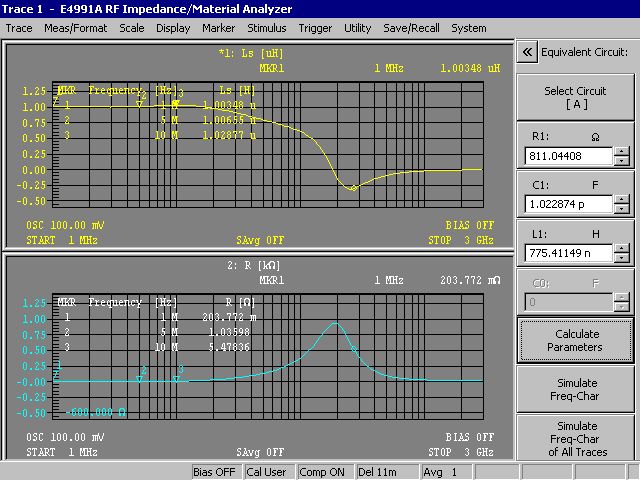Click the L1 inductance input field
Screen dimensions: 640x480
pos(567,254)
